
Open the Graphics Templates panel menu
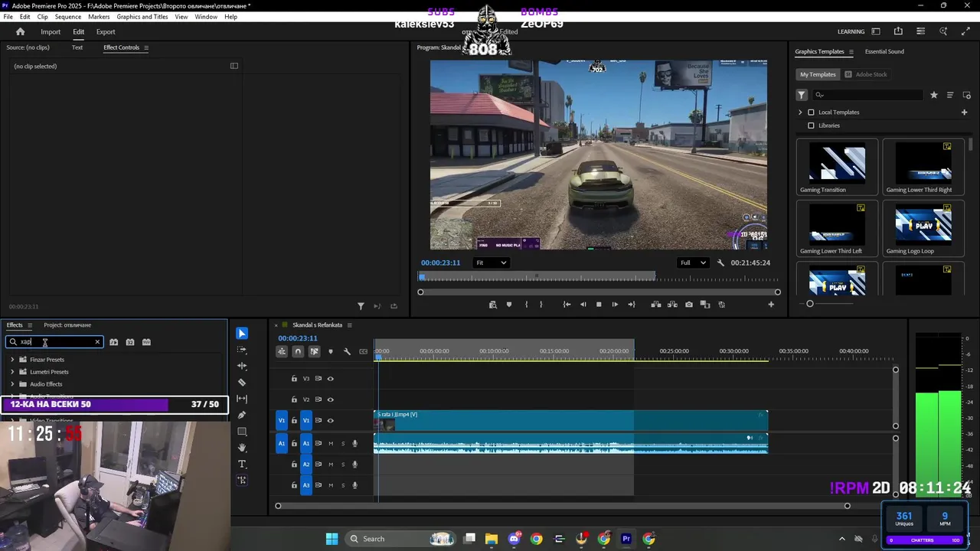click(x=851, y=52)
